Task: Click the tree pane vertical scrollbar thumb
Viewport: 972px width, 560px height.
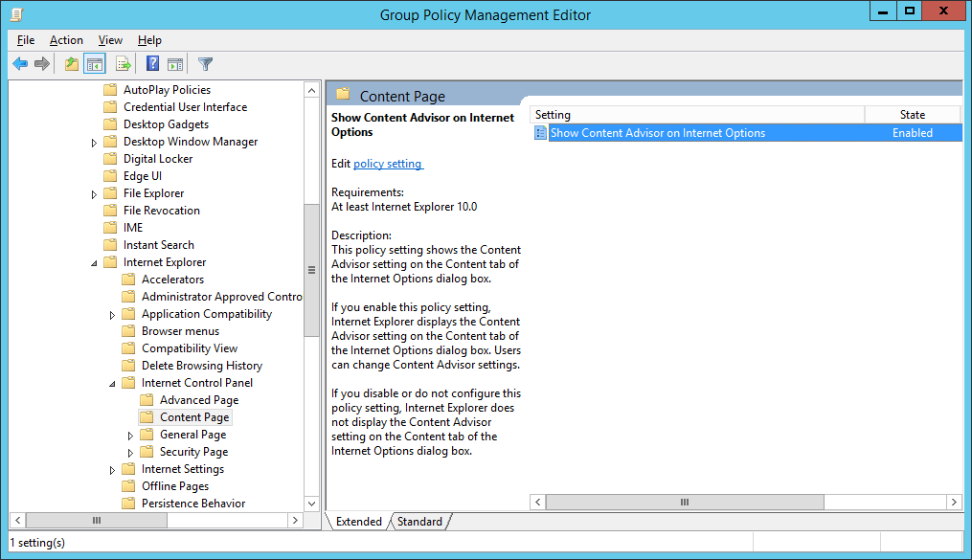Action: 312,270
